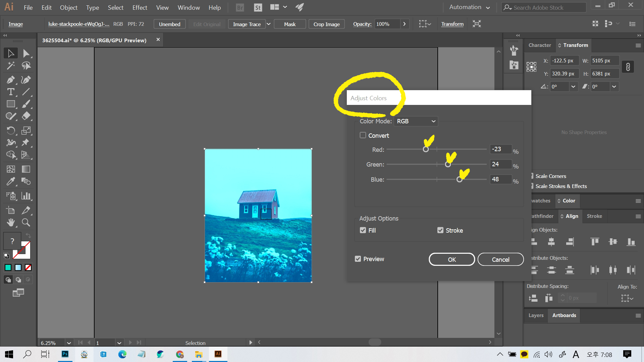The width and height of the screenshot is (644, 362).
Task: Choose the Rotate tool
Action: [10, 130]
